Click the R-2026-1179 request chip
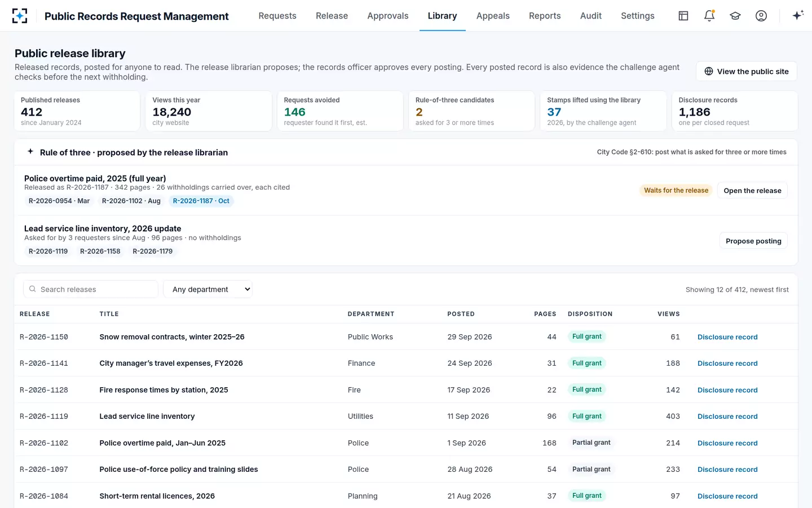This screenshot has width=812, height=508. click(x=153, y=251)
